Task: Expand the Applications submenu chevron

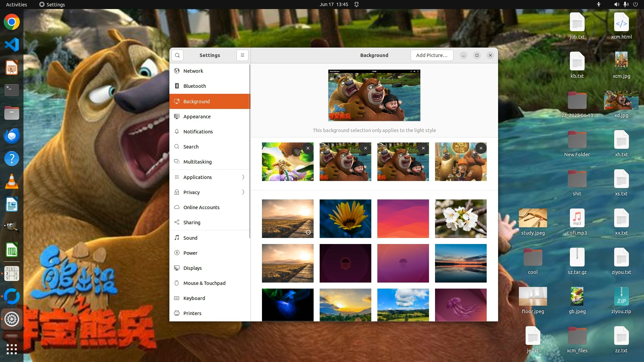Action: (x=243, y=177)
